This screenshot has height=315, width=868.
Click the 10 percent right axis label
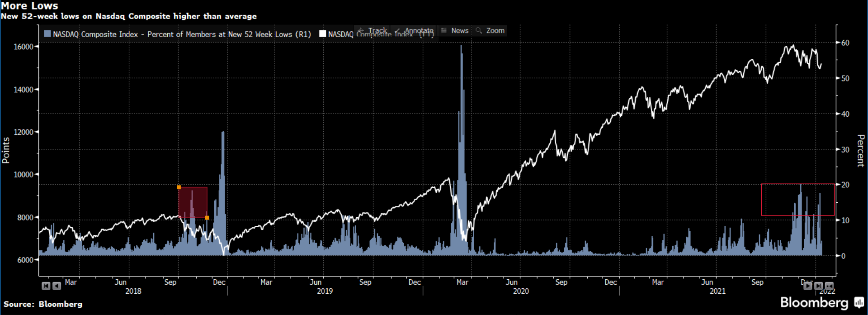[x=845, y=220]
